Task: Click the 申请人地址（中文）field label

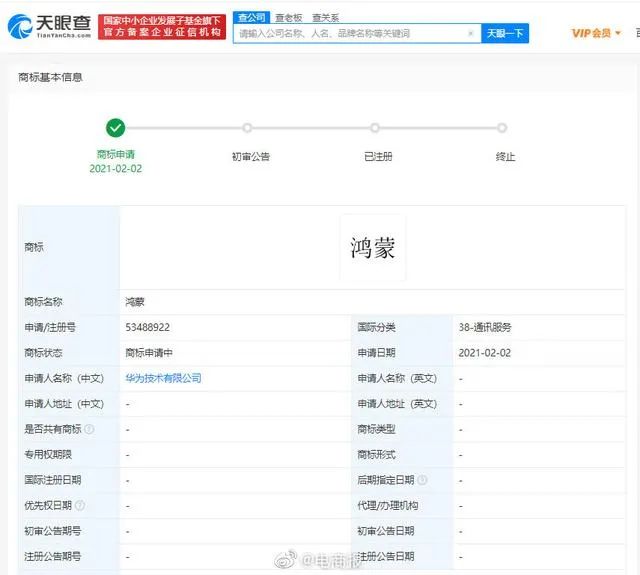Action: click(x=64, y=404)
